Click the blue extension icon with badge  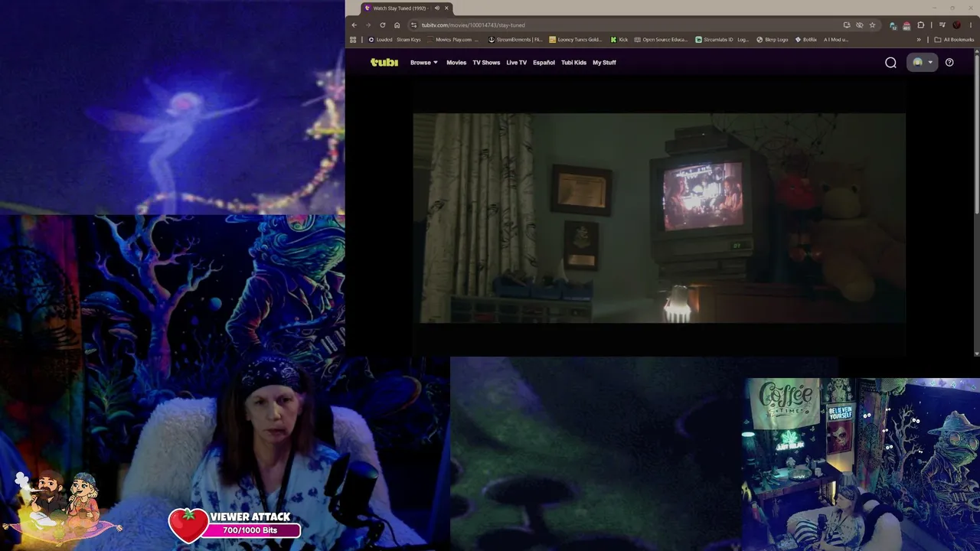[893, 25]
